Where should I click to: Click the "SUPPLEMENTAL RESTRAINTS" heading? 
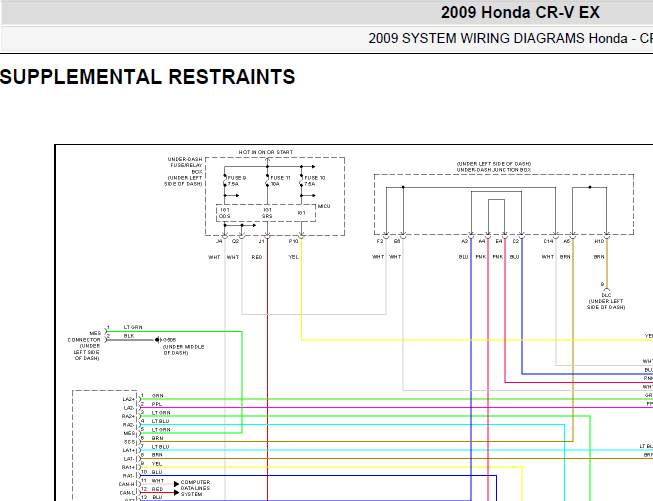147,77
